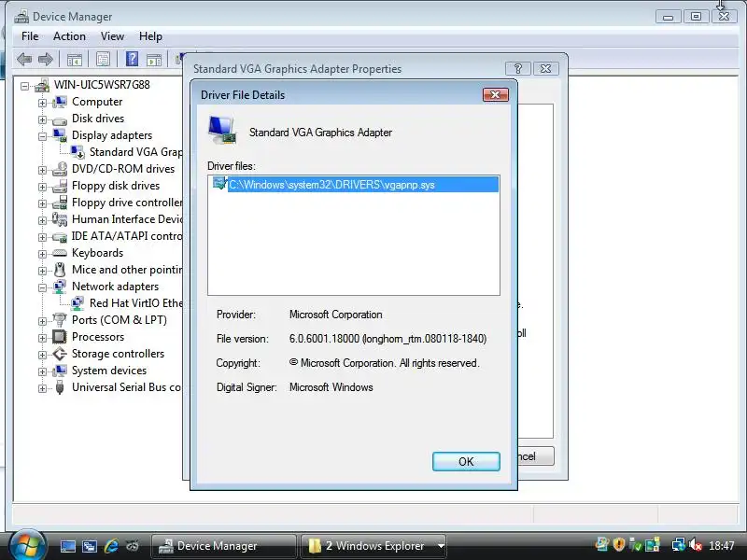Select the Processors category icon
Image resolution: width=747 pixels, height=560 pixels.
(x=60, y=337)
